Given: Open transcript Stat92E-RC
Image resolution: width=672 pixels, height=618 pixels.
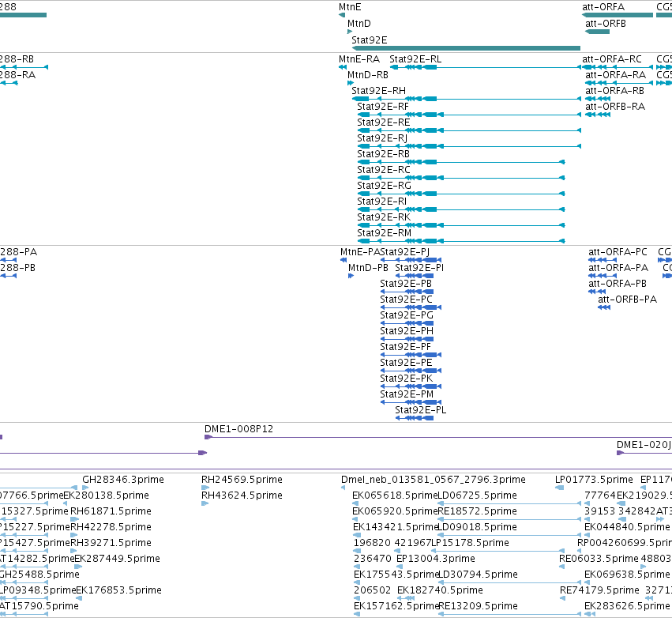Looking at the screenshot, I should (x=384, y=170).
